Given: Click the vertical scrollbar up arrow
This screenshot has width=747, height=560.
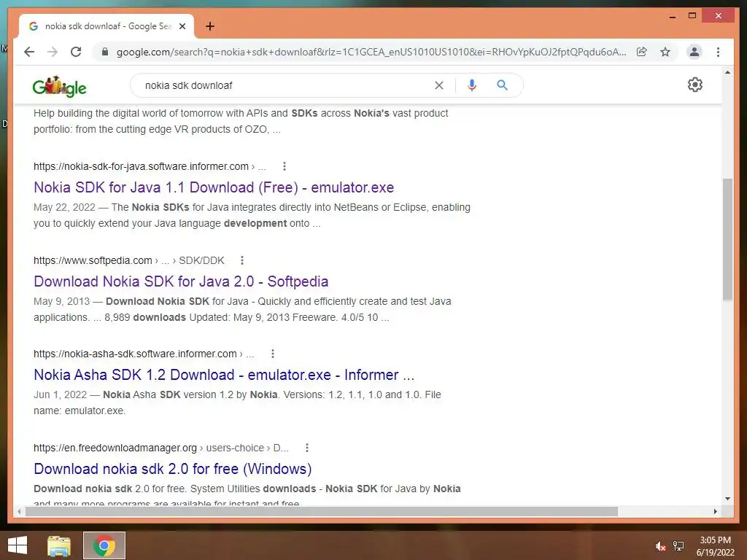Looking at the screenshot, I should pyautogui.click(x=727, y=72).
